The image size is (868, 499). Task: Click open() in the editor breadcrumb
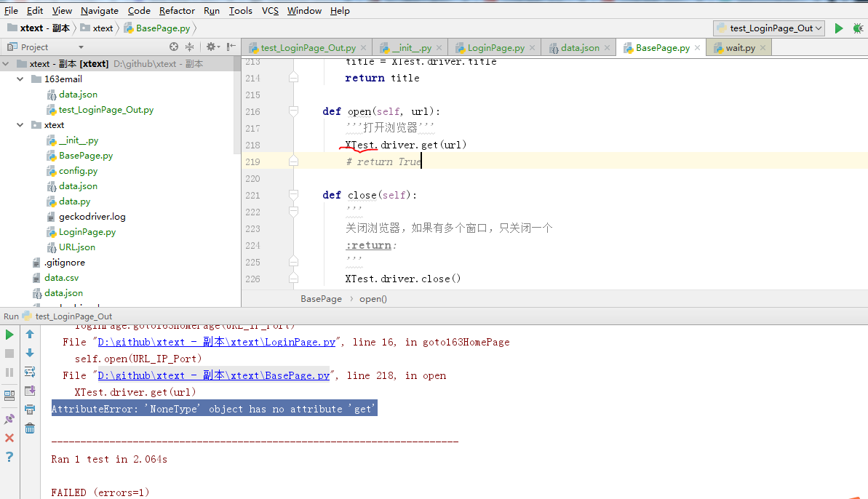coord(373,299)
